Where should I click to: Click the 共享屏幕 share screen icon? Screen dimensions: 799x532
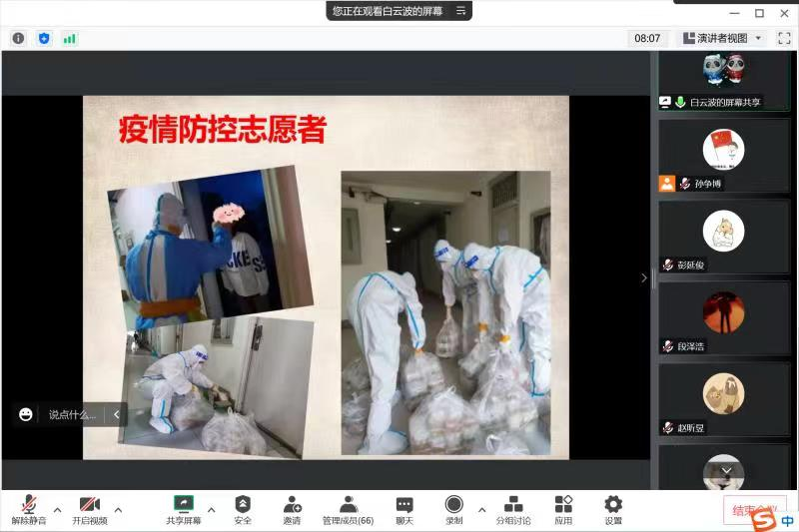click(183, 509)
